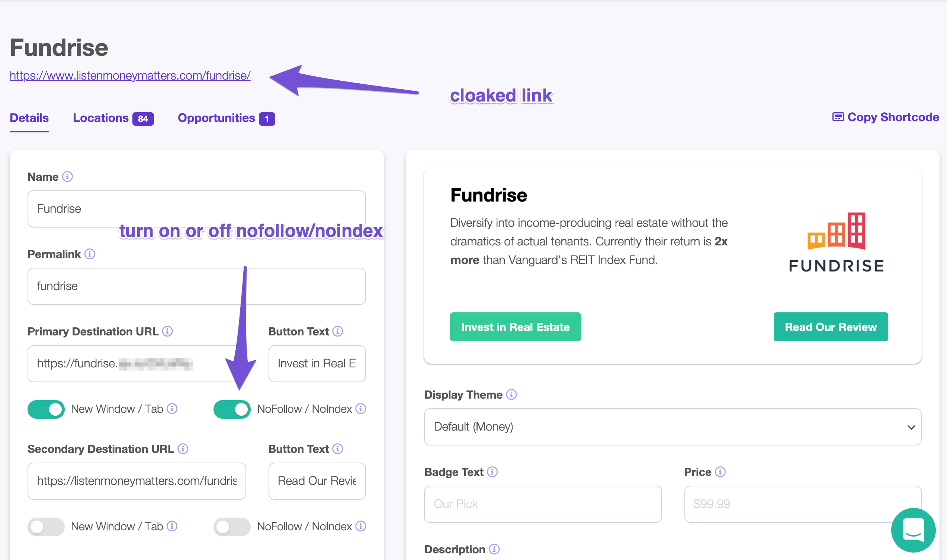
Task: Open the chat support bubble
Action: click(913, 530)
